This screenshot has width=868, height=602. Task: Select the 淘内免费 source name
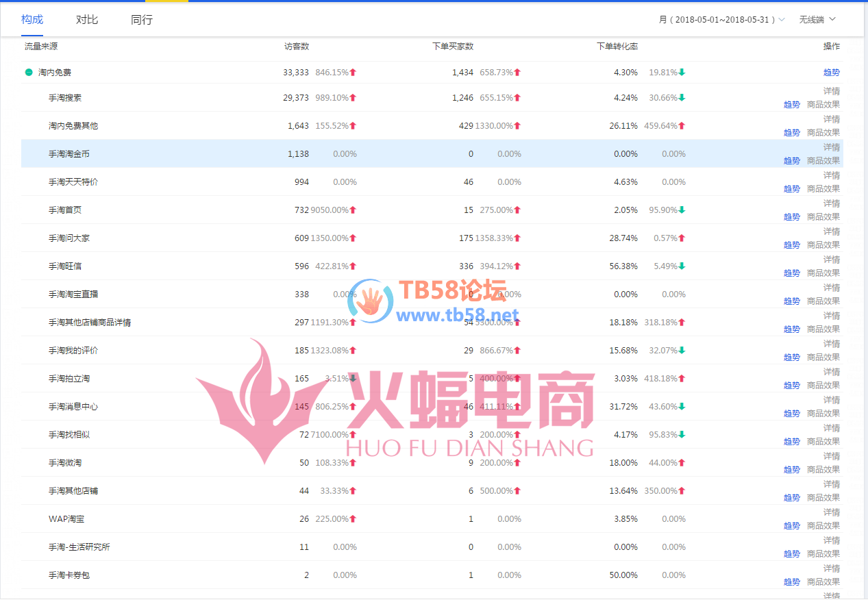[55, 73]
